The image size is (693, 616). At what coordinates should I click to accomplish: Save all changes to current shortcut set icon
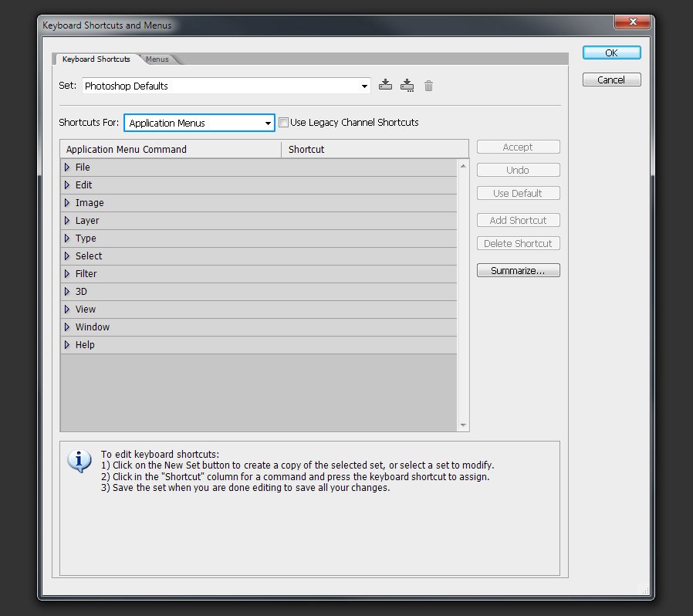pyautogui.click(x=385, y=85)
